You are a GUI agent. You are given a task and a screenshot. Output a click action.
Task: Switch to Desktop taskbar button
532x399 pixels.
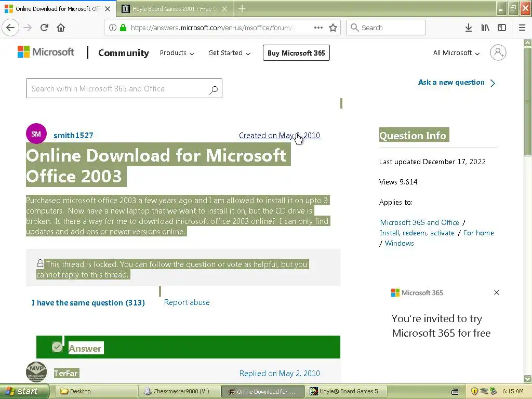[96, 392]
